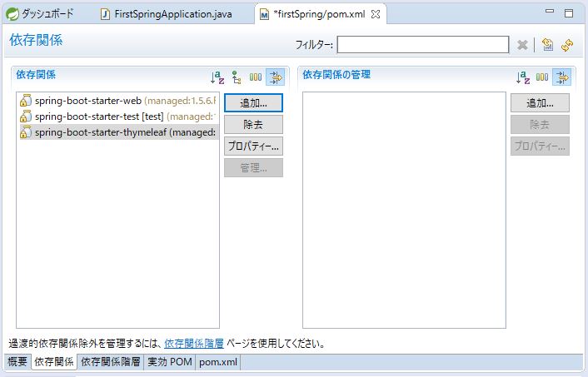Select spring-boot-starter-web dependency
The width and height of the screenshot is (588, 377).
coord(118,101)
